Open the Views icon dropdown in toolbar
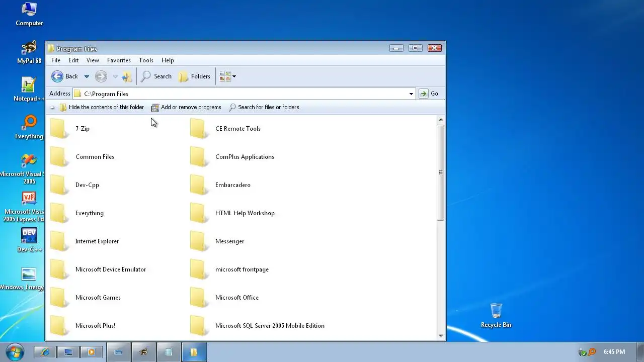 tap(227, 76)
